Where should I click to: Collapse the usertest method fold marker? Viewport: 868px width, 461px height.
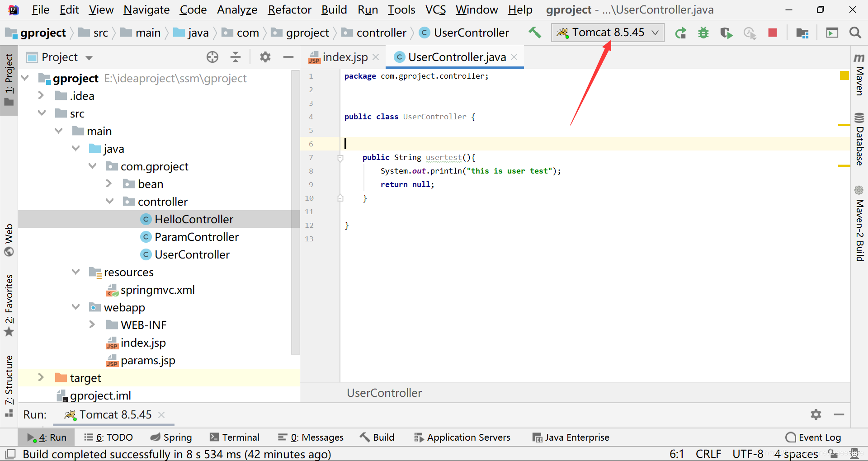[340, 158]
